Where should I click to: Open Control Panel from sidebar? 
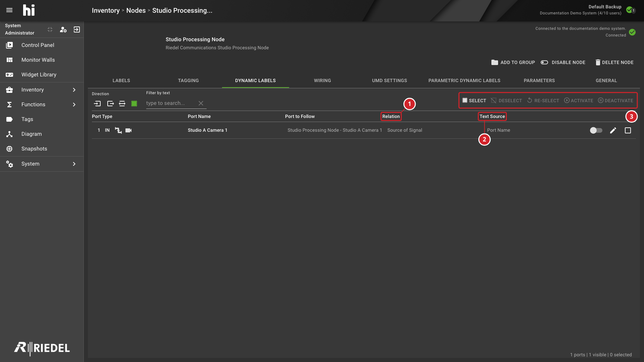tap(42, 45)
